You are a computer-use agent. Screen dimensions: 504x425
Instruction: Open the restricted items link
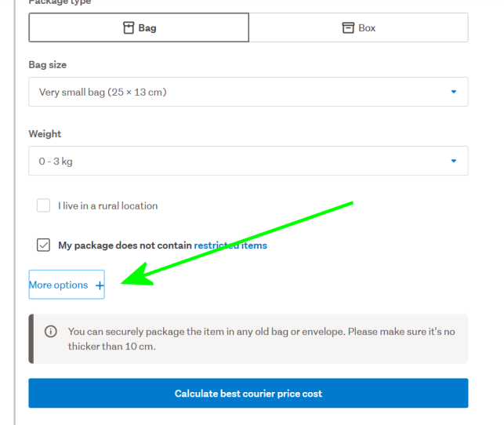pos(230,245)
